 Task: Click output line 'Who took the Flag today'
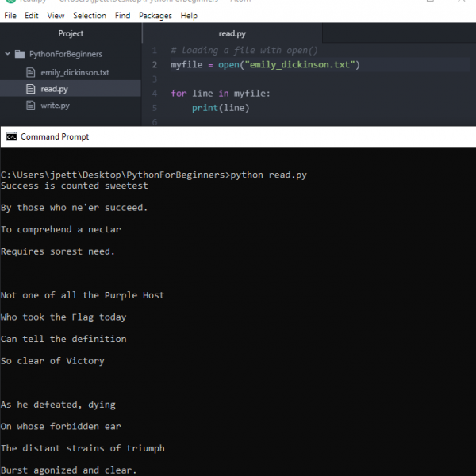(x=63, y=317)
